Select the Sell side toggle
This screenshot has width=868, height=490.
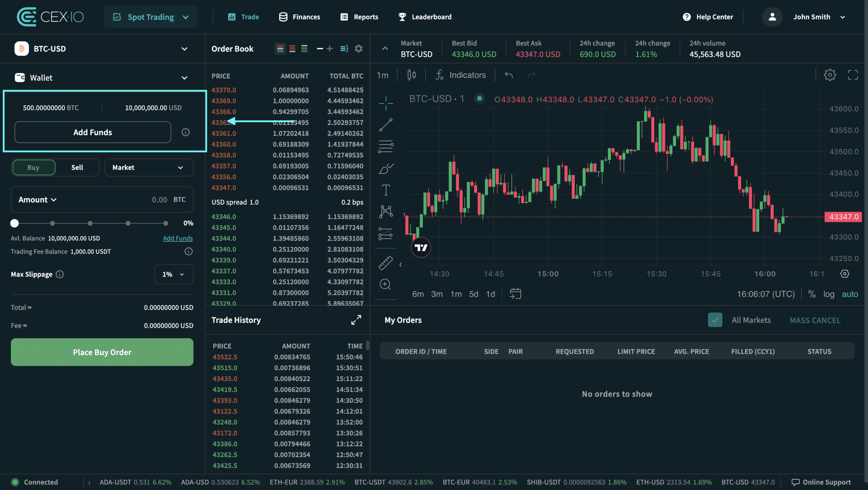[77, 167]
